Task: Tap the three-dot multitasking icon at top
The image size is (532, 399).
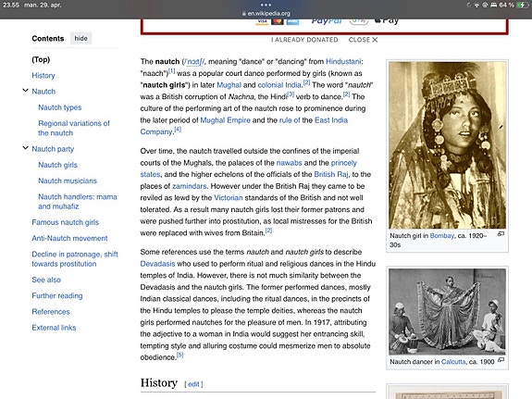Action: [x=266, y=5]
